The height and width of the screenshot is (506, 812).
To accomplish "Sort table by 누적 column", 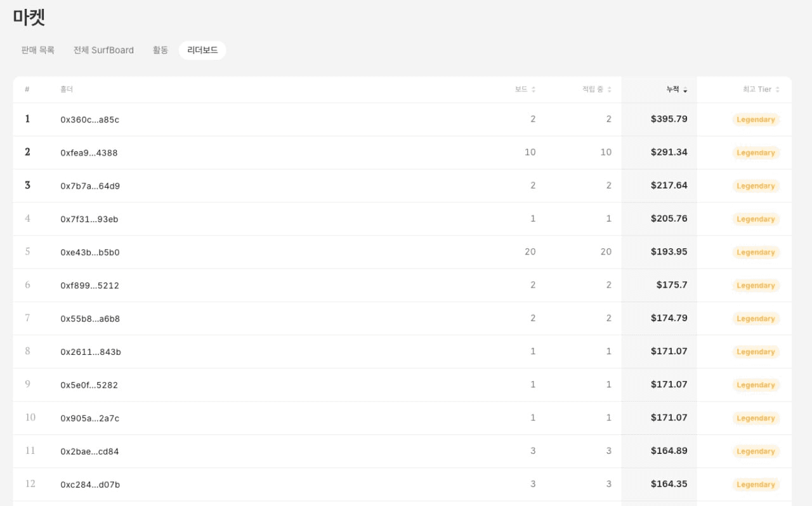I will pyautogui.click(x=677, y=90).
